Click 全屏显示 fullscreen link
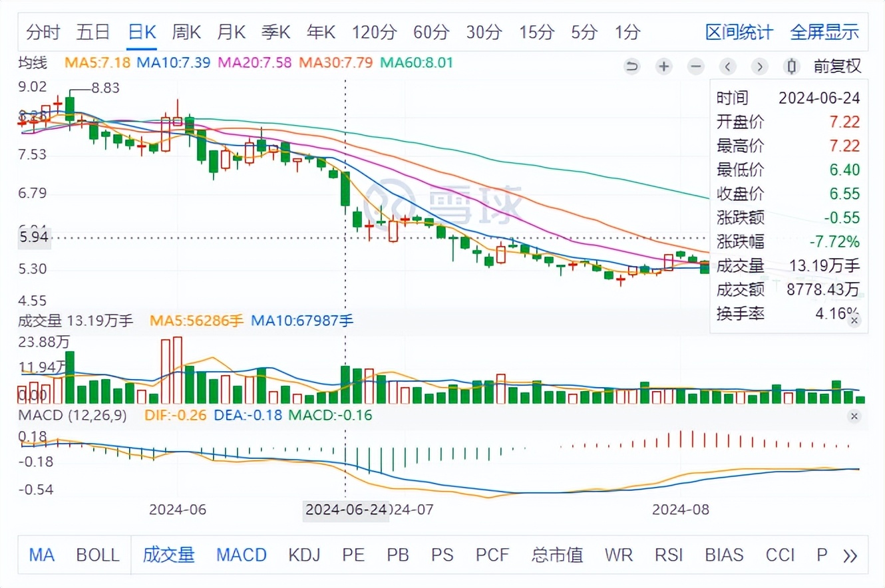Image resolution: width=885 pixels, height=588 pixels. [x=824, y=32]
